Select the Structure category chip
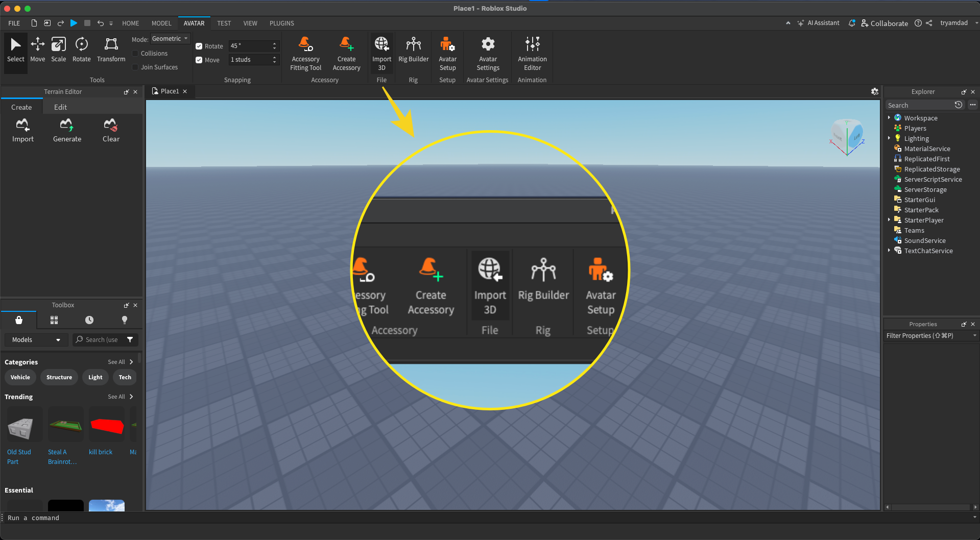The image size is (980, 540). (x=59, y=377)
